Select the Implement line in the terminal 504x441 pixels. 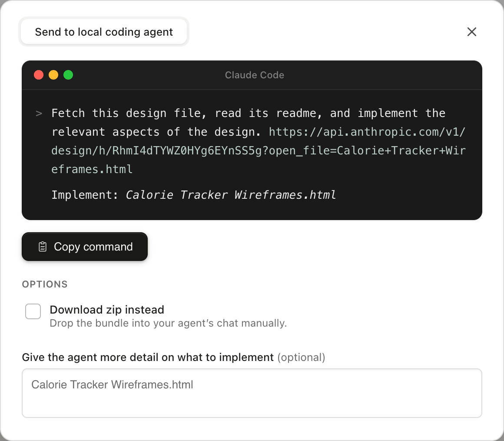pos(194,195)
